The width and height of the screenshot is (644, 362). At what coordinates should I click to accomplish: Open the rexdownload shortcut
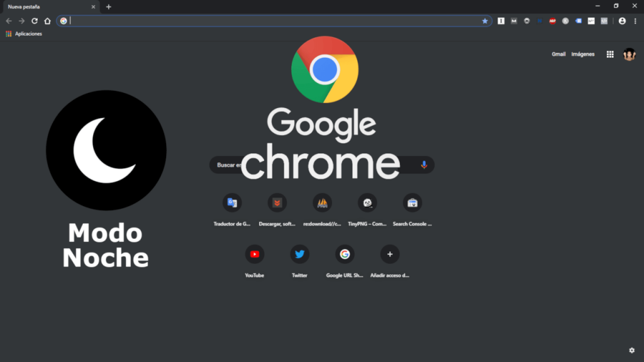[x=322, y=202]
